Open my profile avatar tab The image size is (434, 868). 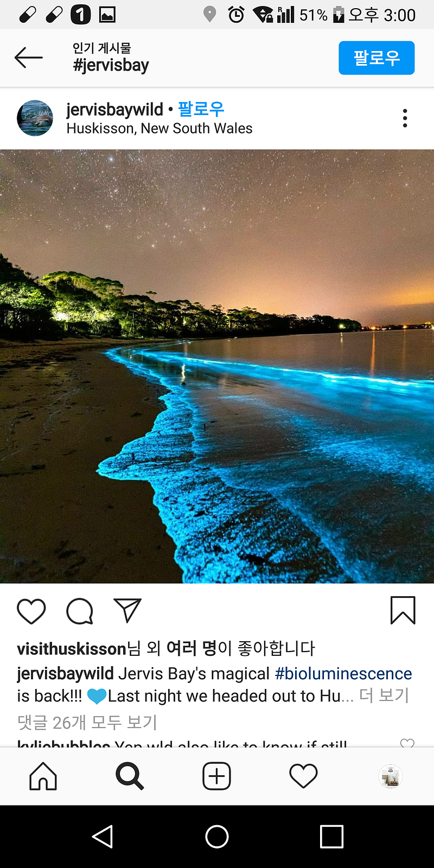pos(390,776)
